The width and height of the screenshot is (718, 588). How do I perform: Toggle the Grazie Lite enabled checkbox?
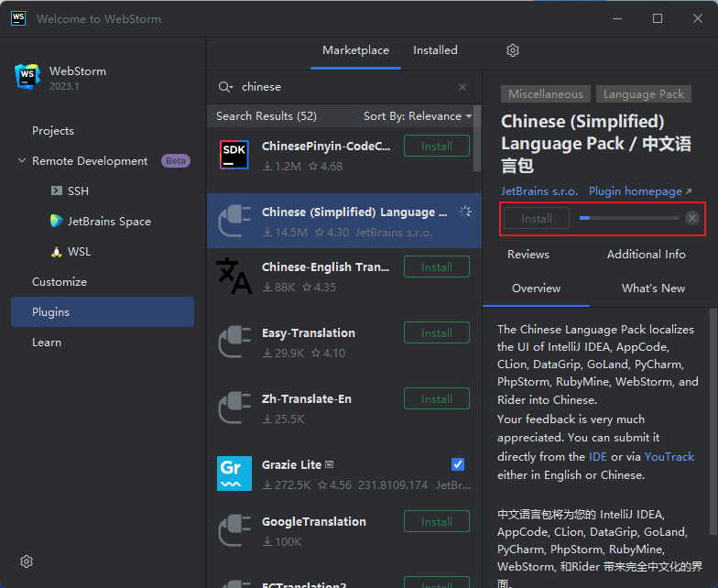click(x=458, y=464)
